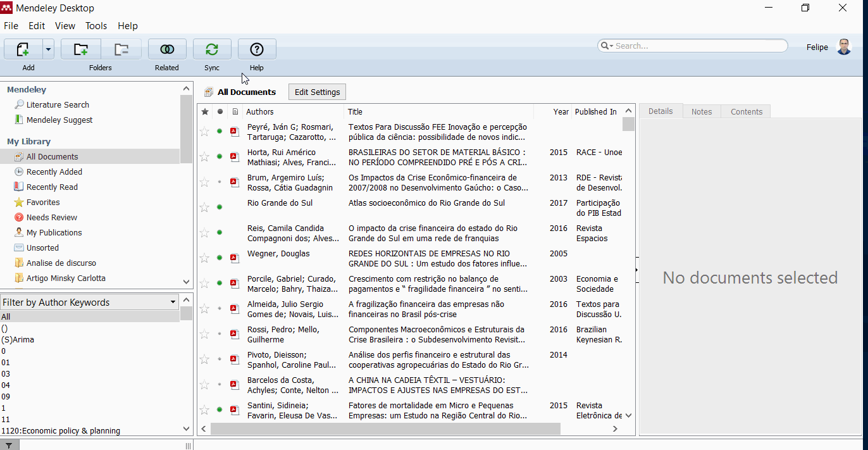Switch to the Details tab
Image resolution: width=868 pixels, height=450 pixels.
tap(660, 111)
